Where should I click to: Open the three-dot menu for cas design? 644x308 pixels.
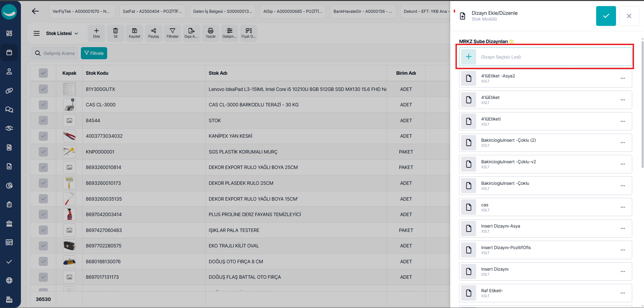(x=622, y=207)
